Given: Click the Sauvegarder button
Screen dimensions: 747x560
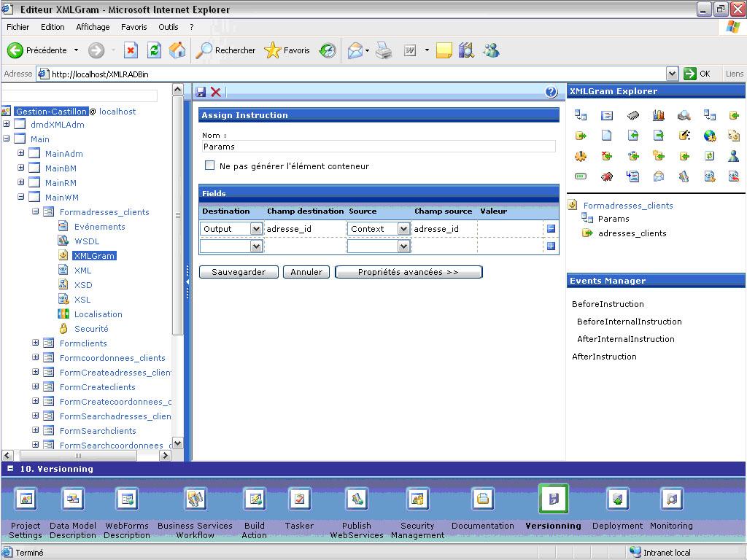Looking at the screenshot, I should point(239,272).
